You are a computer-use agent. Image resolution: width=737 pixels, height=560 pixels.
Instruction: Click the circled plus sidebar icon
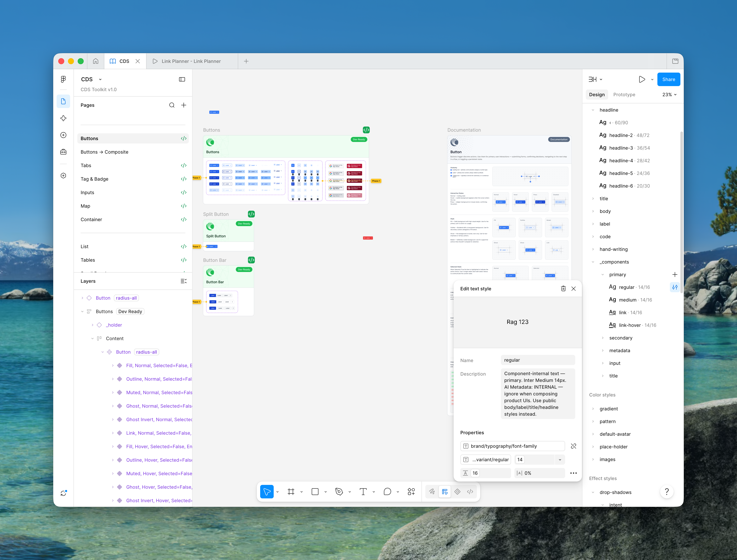point(63,135)
